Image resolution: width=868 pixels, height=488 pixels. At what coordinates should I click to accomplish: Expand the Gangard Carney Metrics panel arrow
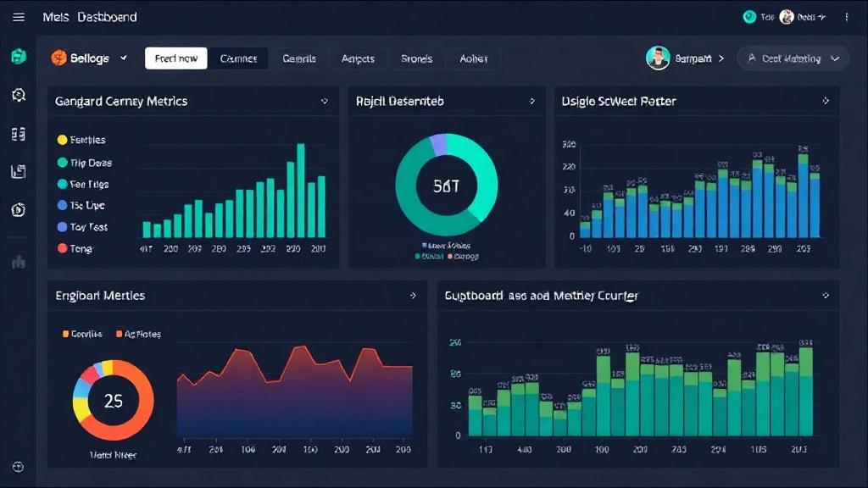tap(325, 102)
